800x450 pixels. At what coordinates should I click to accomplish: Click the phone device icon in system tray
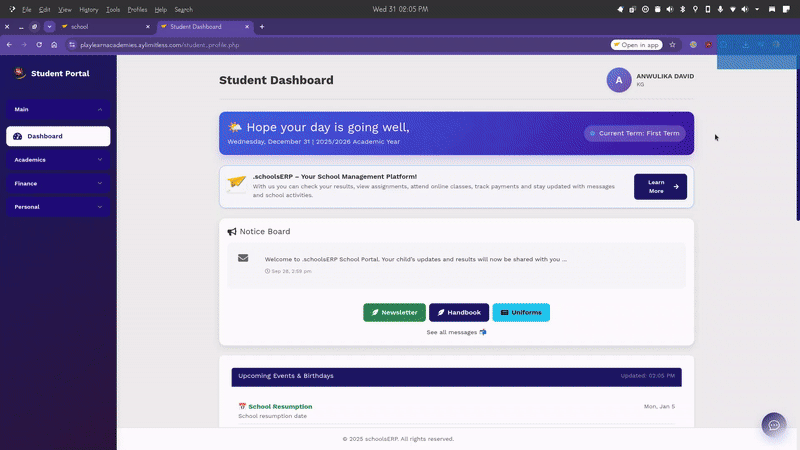[x=708, y=9]
